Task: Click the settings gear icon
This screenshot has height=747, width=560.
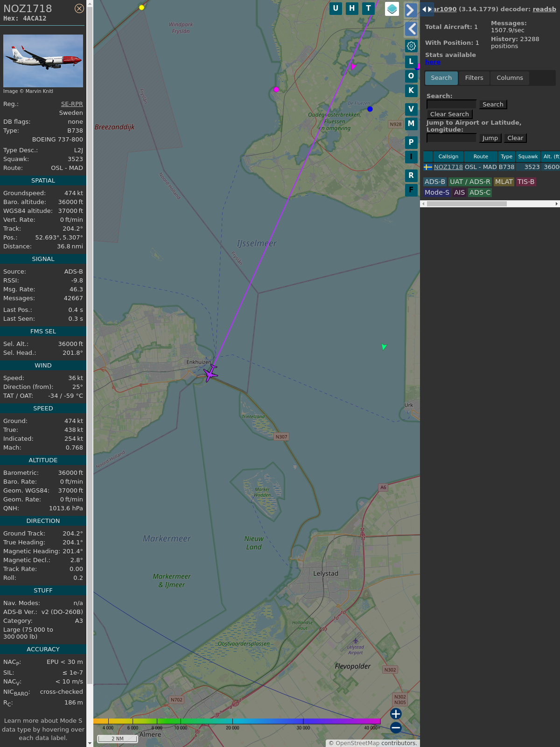Action: coord(411,46)
